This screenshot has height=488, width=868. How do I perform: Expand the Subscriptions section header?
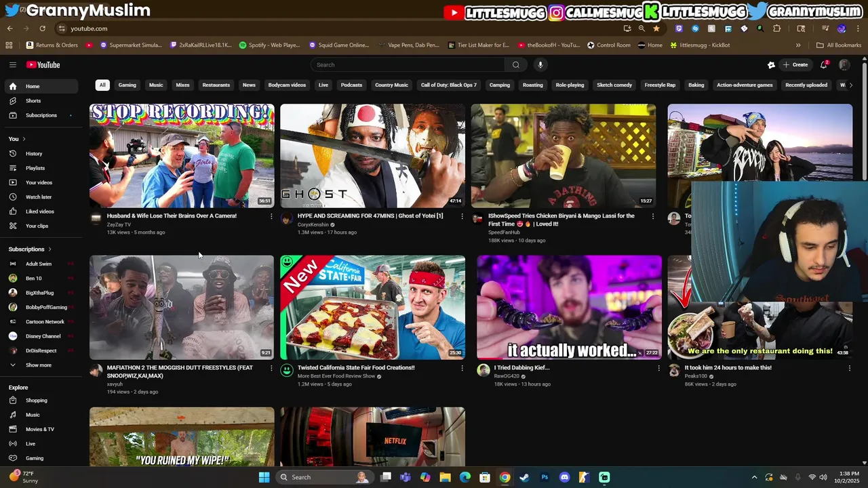point(31,249)
